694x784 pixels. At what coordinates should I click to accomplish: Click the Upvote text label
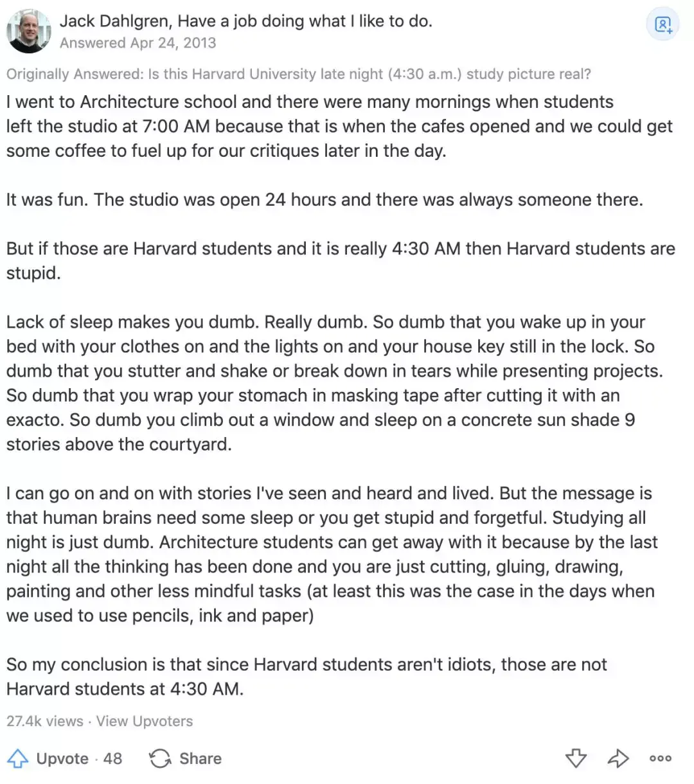coord(62,758)
